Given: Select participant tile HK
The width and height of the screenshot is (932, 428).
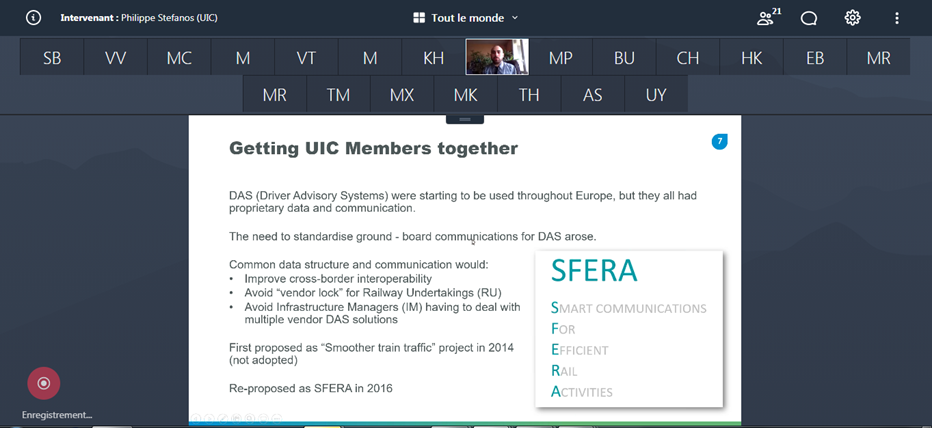Looking at the screenshot, I should 751,58.
